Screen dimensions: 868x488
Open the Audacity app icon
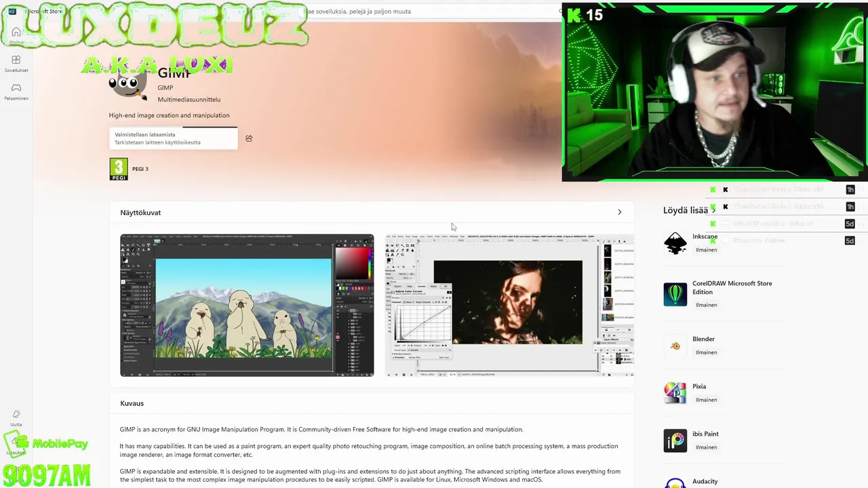click(675, 483)
